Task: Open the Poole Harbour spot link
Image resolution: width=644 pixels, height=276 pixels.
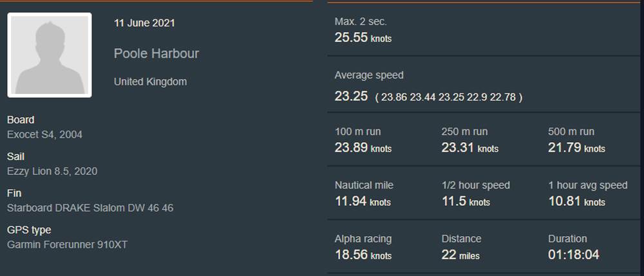Action: coord(156,53)
